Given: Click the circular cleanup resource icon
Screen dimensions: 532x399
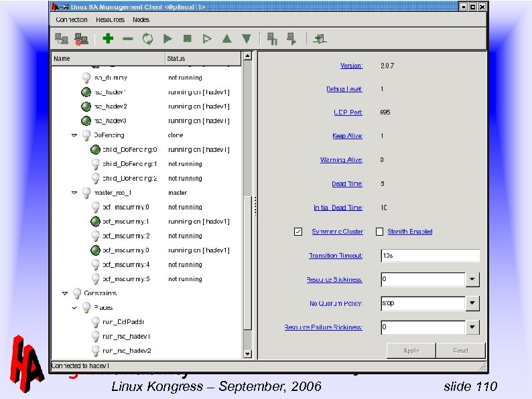Looking at the screenshot, I should [147, 39].
